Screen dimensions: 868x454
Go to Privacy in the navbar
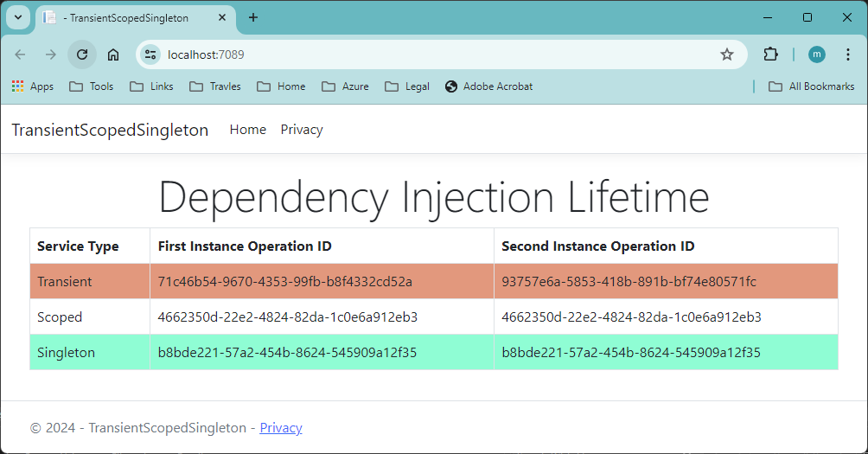point(302,130)
